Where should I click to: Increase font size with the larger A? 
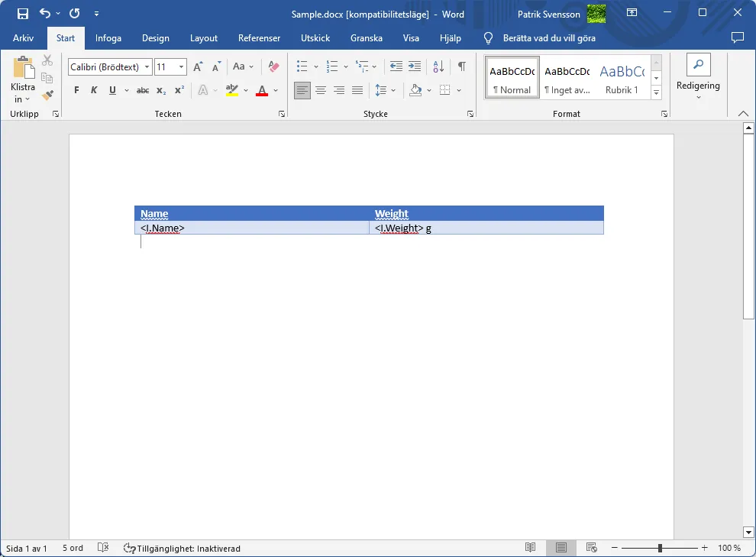coord(198,67)
